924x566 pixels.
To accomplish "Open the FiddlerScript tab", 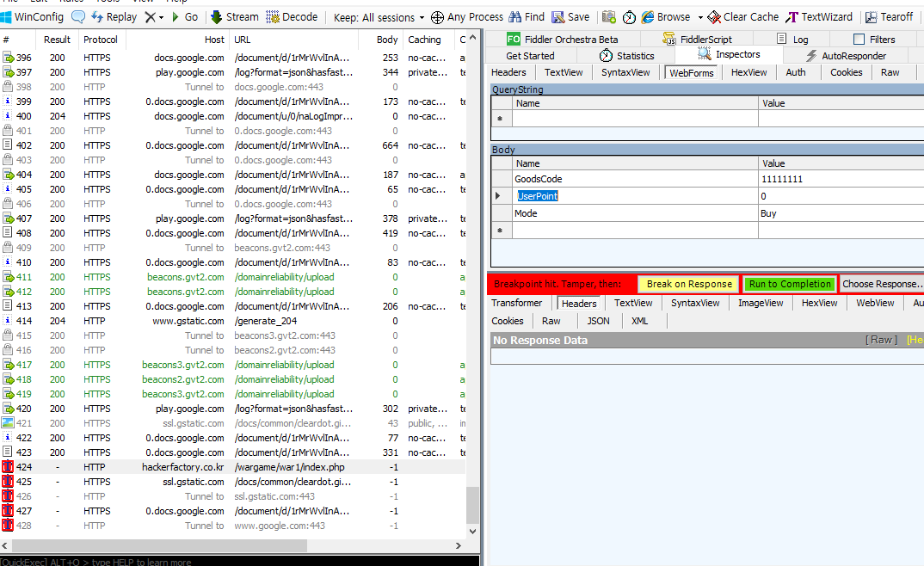I will (697, 40).
